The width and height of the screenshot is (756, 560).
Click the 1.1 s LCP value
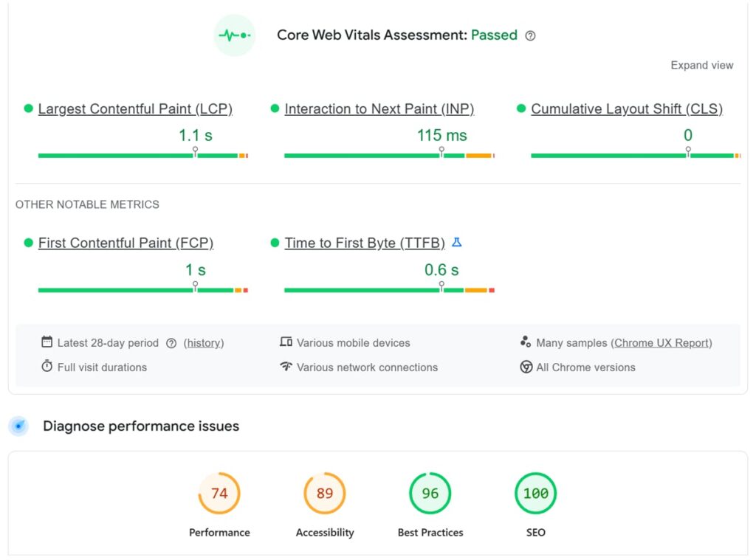(195, 136)
